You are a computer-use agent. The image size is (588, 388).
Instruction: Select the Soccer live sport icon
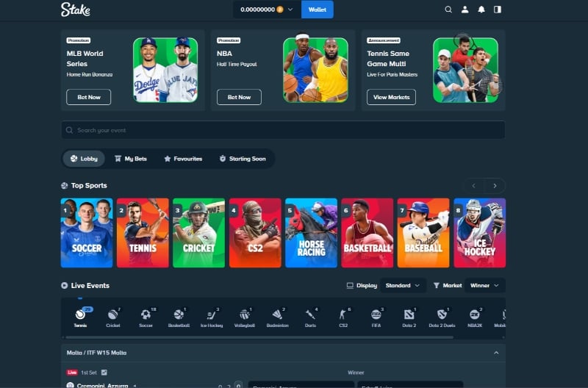tap(146, 316)
